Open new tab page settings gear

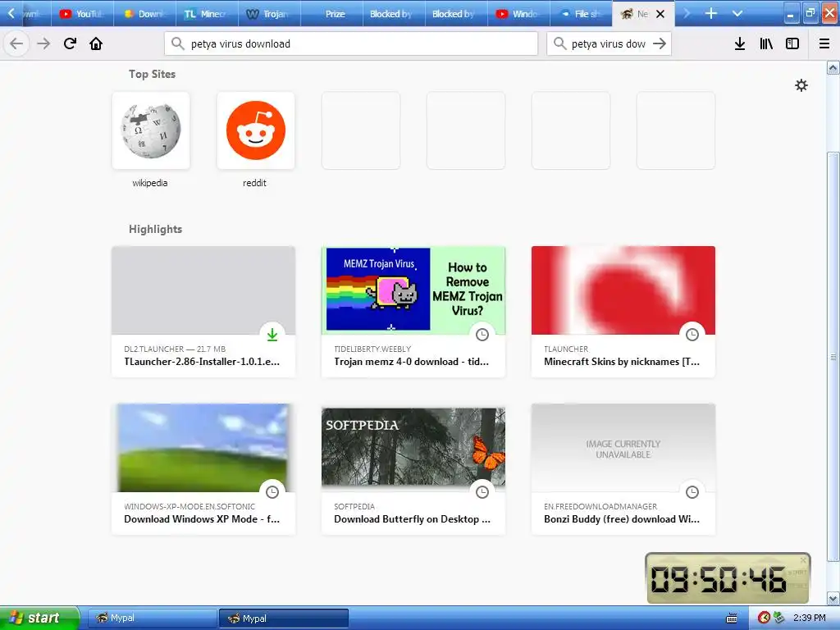click(801, 85)
